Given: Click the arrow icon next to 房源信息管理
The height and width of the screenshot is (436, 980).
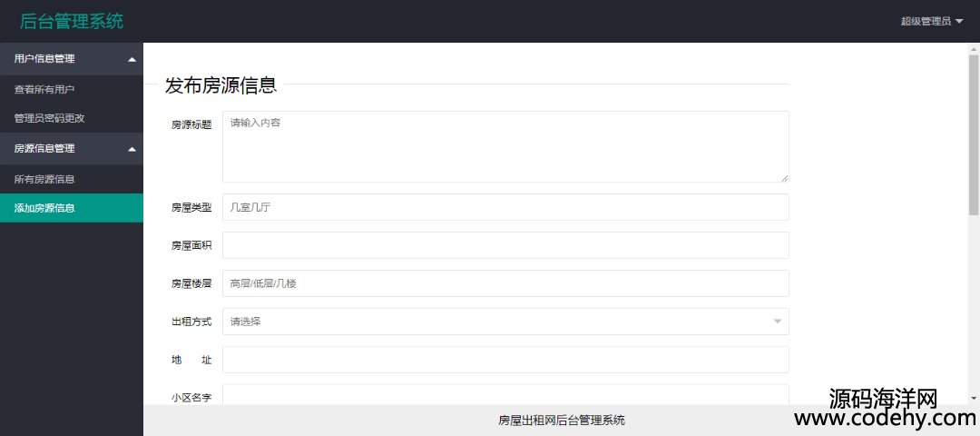Looking at the screenshot, I should tap(132, 150).
